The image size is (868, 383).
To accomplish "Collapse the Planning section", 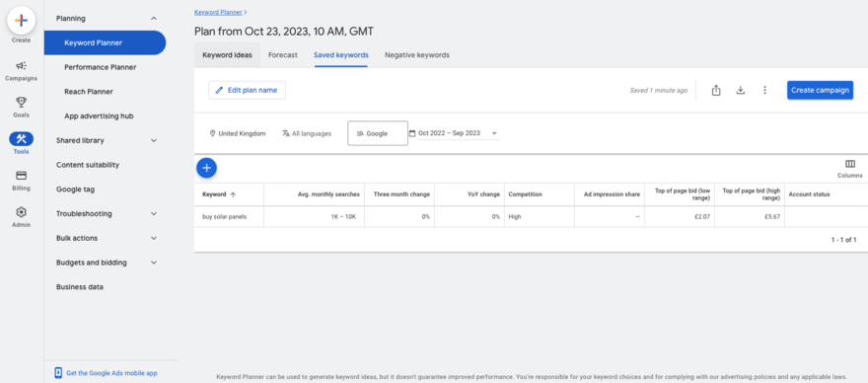I will [x=154, y=19].
